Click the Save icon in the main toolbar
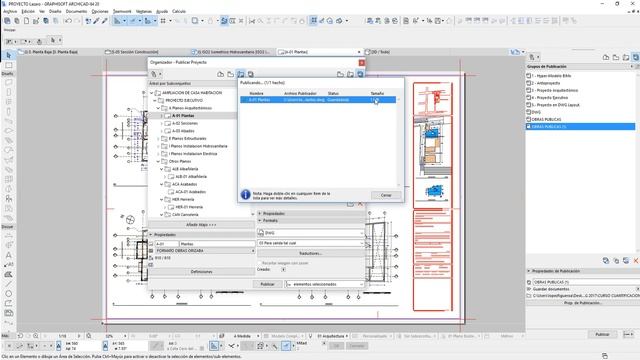Image resolution: width=640 pixels, height=360 pixels. pos(46,21)
